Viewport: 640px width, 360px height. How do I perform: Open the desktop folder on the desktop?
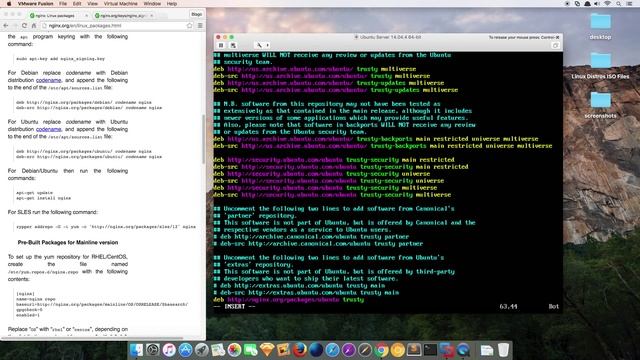(600, 26)
